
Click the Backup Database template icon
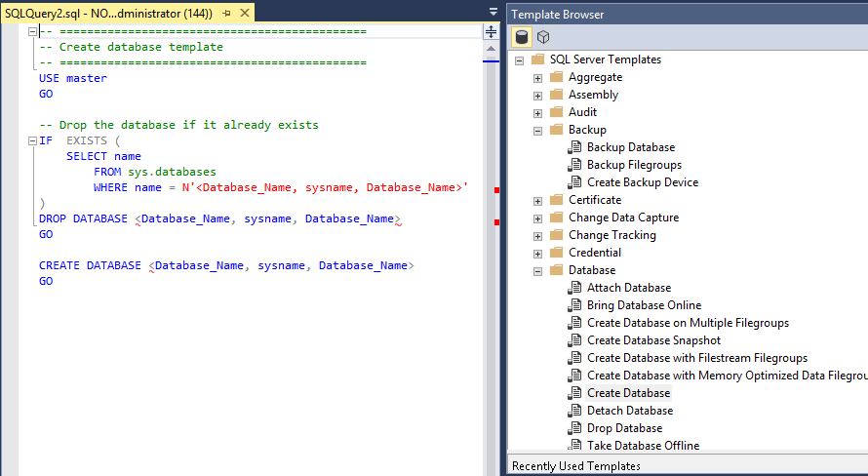click(x=574, y=147)
